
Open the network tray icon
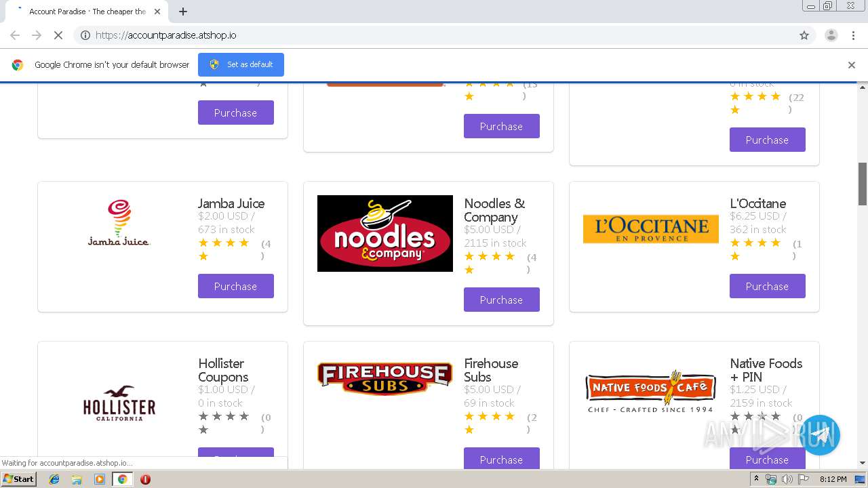click(x=772, y=479)
